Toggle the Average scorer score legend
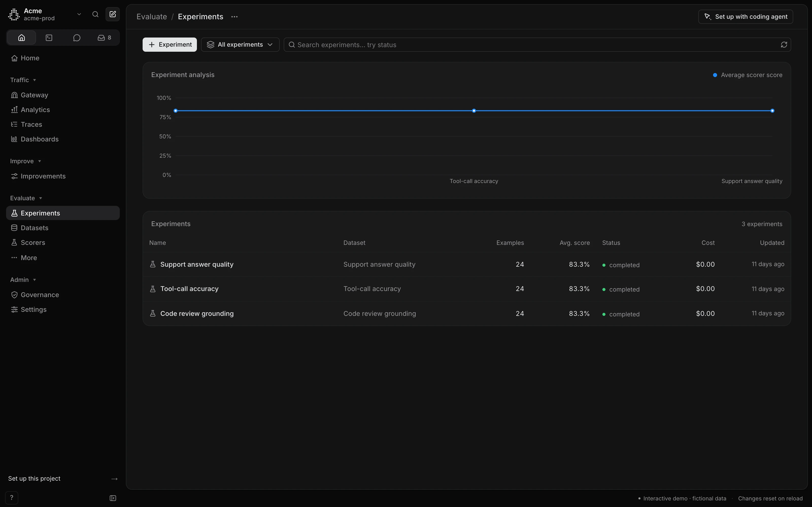The image size is (812, 507). point(748,75)
